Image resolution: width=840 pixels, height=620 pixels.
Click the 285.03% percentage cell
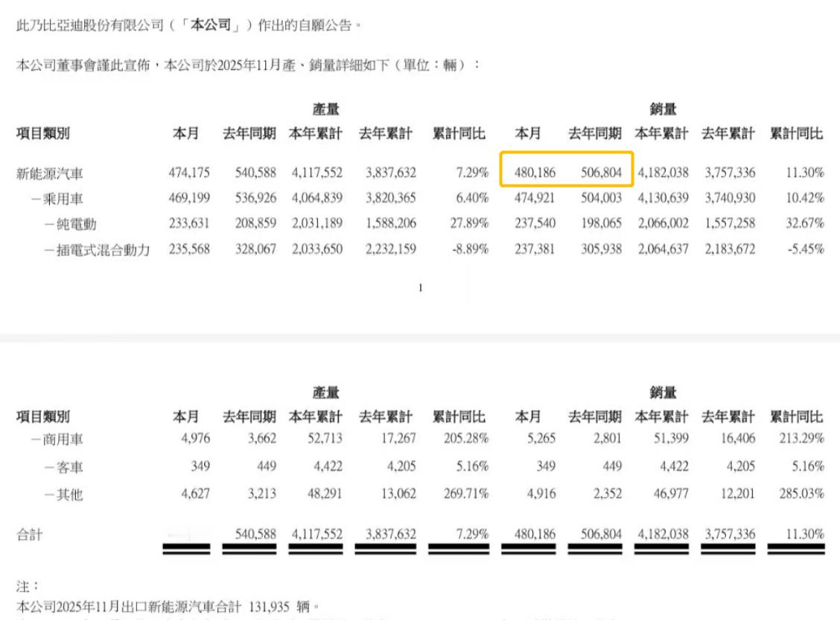pos(801,493)
